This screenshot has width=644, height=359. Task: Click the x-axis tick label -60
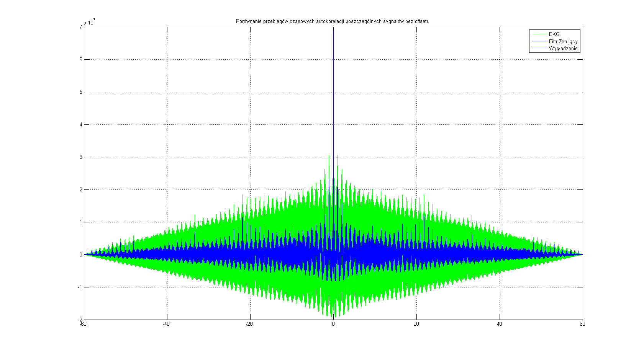coord(83,324)
